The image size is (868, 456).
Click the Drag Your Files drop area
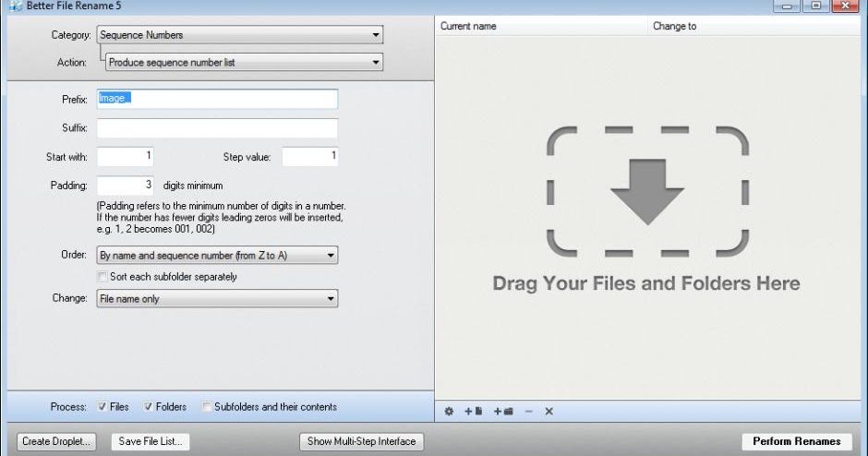point(647,210)
